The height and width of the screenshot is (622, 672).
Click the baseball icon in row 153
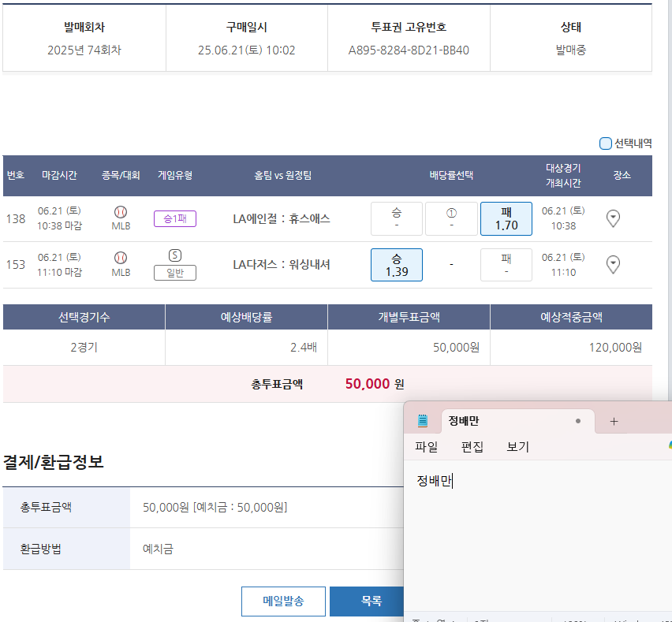click(x=121, y=257)
